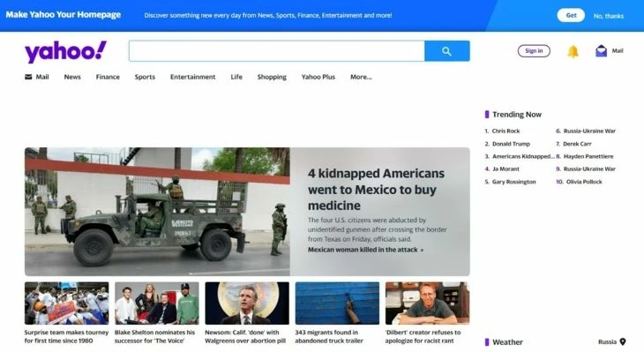The image size is (644, 352).
Task: Click the small envelope icon in navigation
Action: [28, 77]
